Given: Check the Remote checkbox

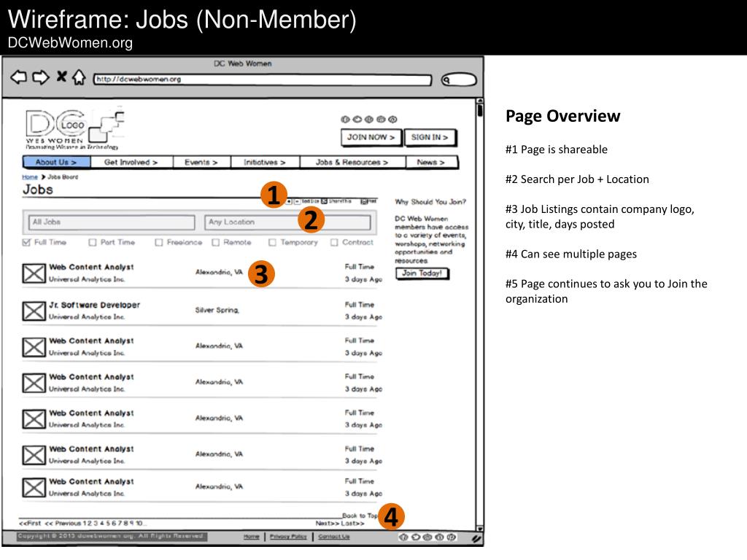Looking at the screenshot, I should (x=216, y=242).
